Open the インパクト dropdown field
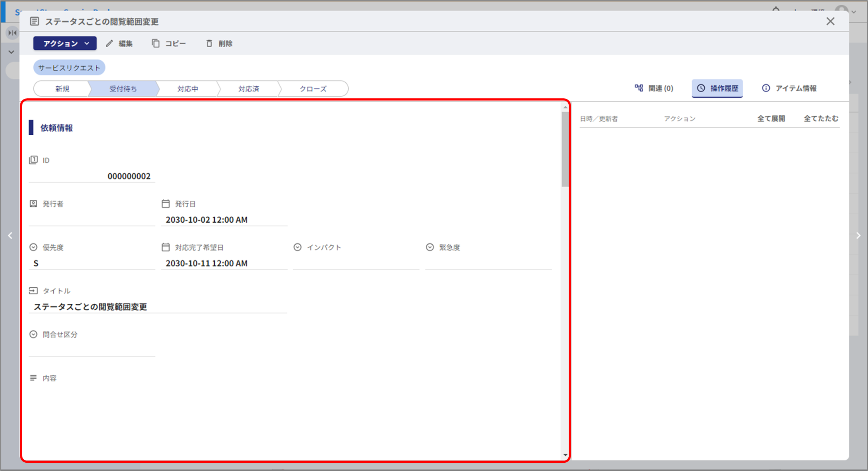 pos(356,263)
